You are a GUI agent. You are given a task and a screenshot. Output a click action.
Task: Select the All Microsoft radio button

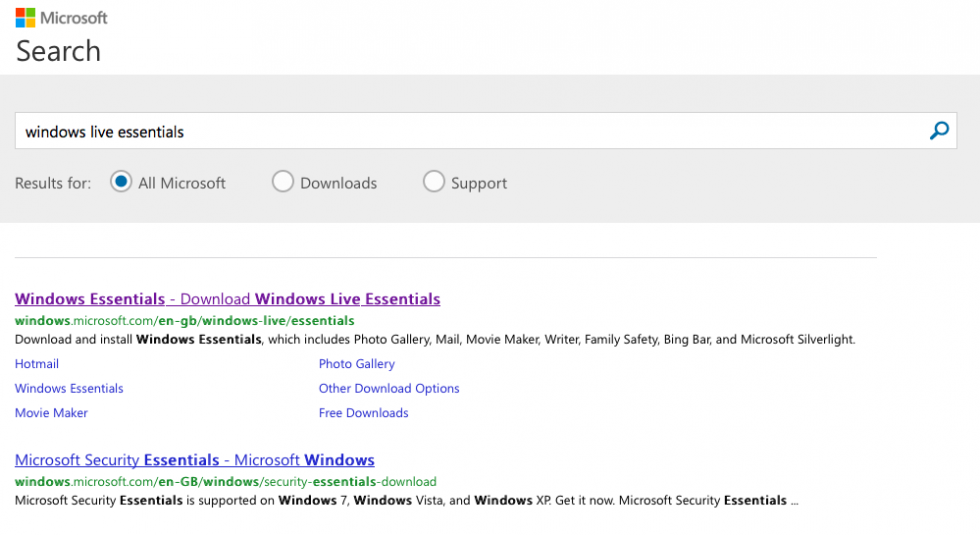coord(121,182)
